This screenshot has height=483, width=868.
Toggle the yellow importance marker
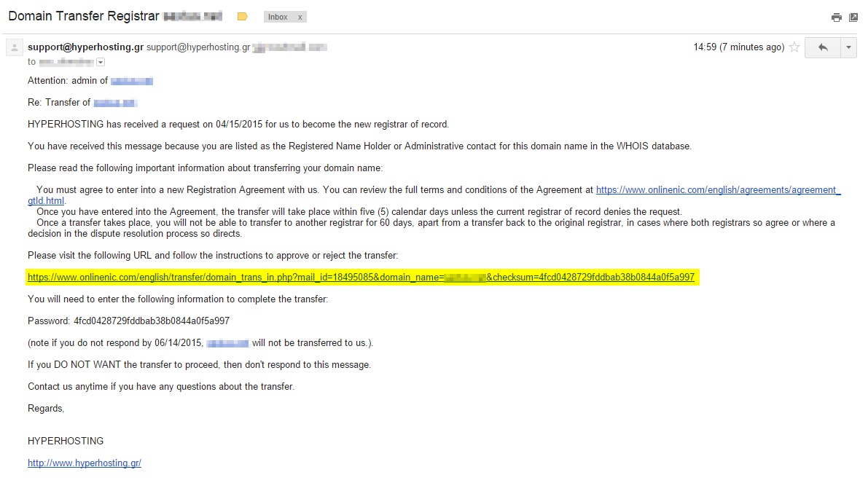[x=242, y=17]
